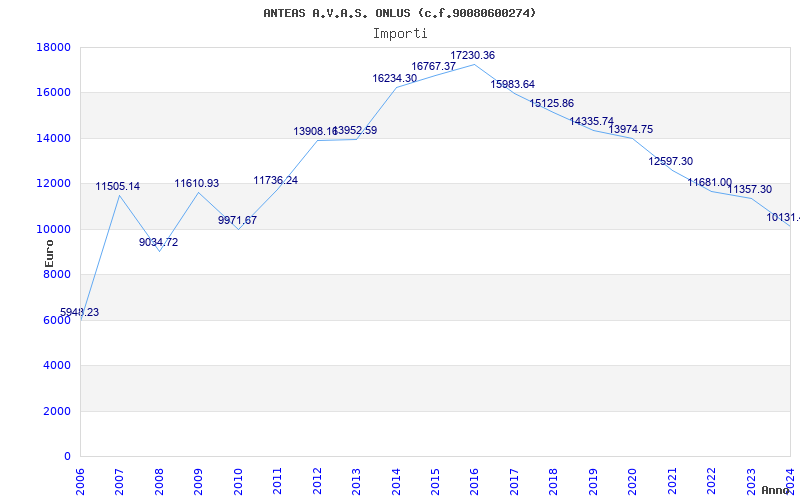Select the data label 9971.67

tap(237, 220)
